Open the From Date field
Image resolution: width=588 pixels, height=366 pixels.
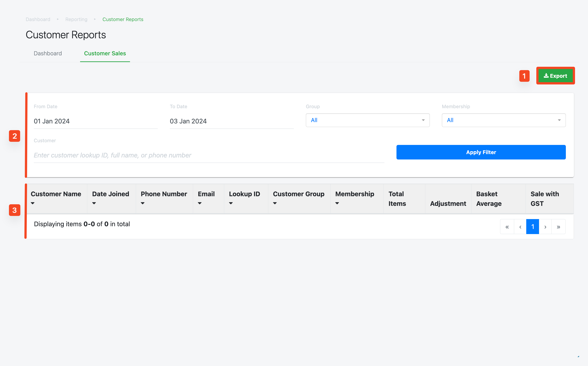[x=96, y=121]
